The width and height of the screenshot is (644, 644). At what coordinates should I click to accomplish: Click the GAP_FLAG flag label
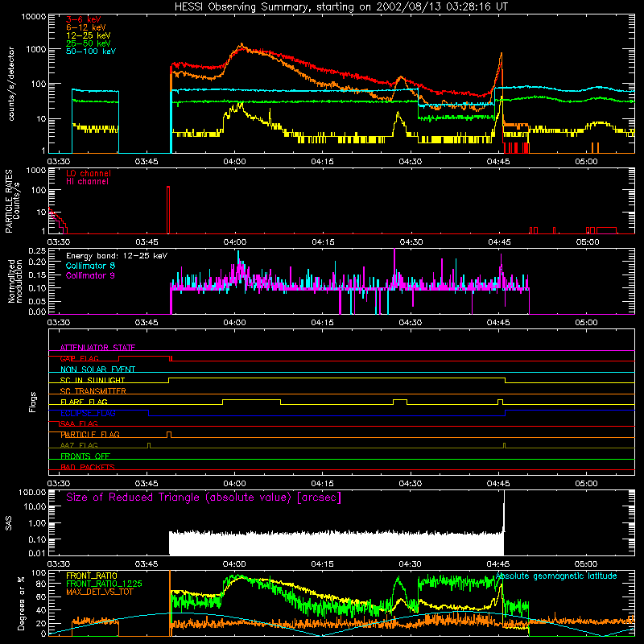click(79, 358)
